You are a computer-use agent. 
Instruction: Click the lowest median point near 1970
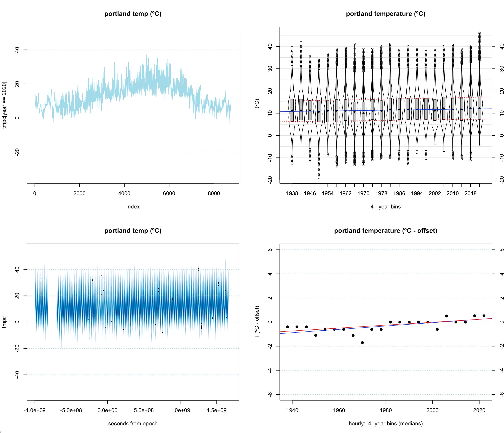(x=363, y=342)
